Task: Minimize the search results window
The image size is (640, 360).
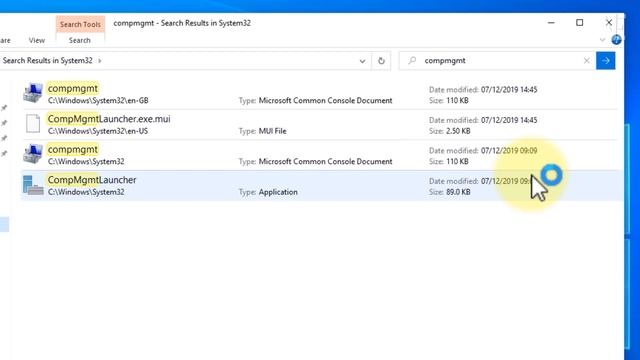Action: [551, 23]
